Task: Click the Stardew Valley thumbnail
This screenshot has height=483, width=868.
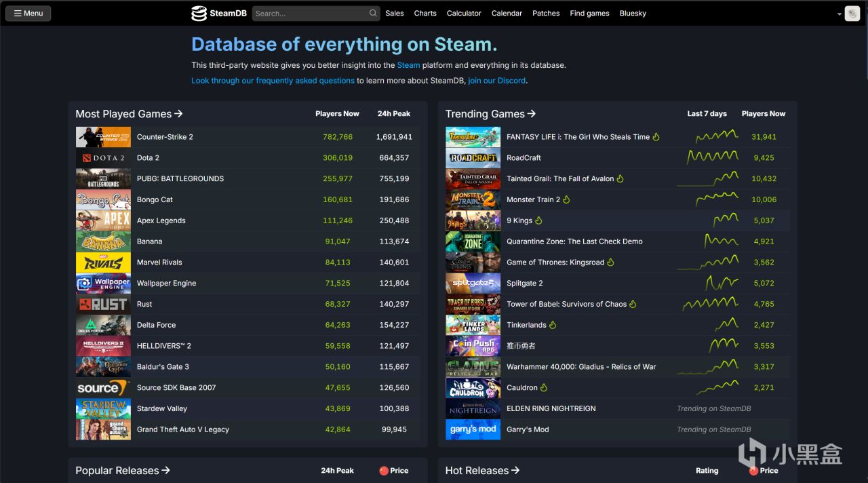Action: (x=103, y=409)
